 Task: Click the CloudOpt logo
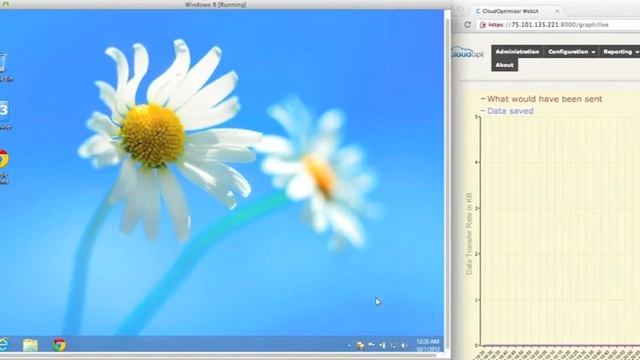(467, 53)
